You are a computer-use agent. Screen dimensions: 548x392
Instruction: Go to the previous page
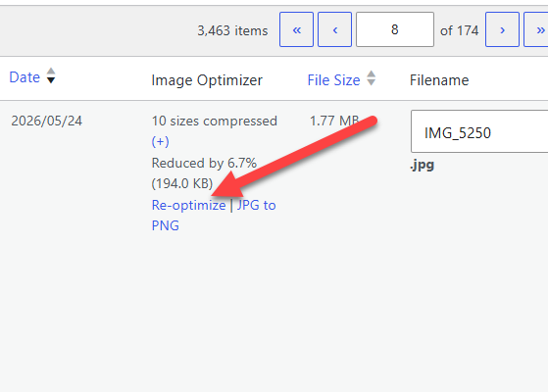coord(334,29)
